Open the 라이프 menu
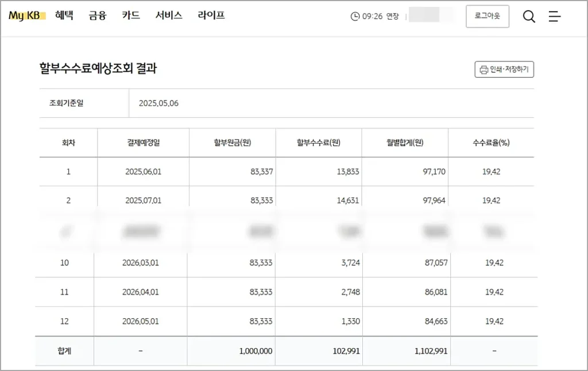This screenshot has width=588, height=371. click(x=211, y=16)
